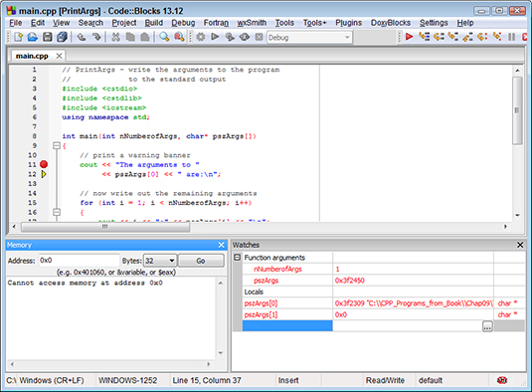Open the Debug menu

coord(183,23)
